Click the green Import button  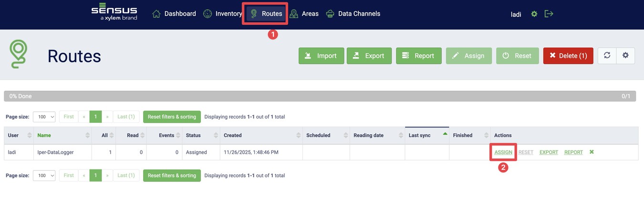[x=321, y=56]
